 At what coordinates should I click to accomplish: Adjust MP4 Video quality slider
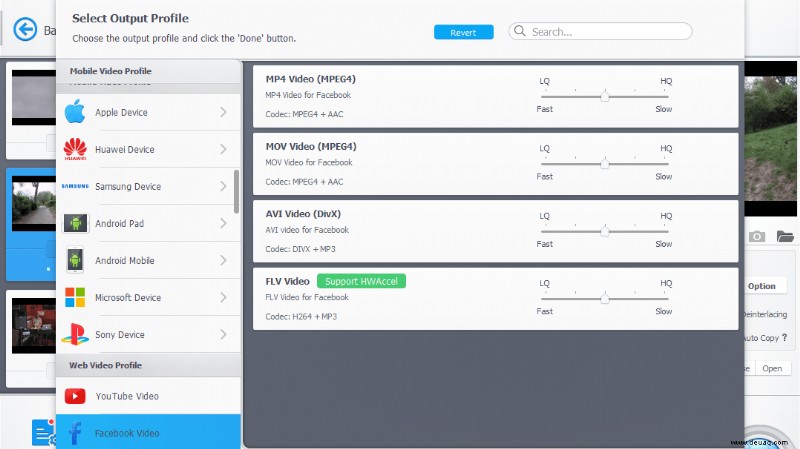click(x=605, y=96)
